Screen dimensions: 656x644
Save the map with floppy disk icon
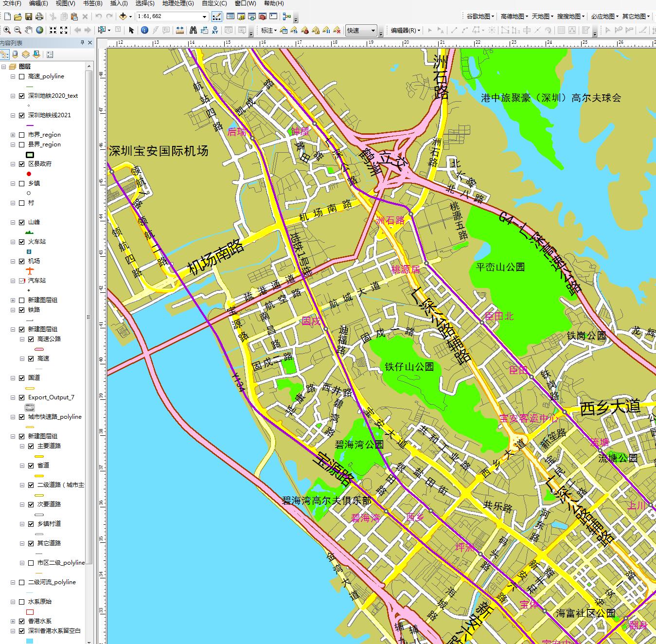point(29,17)
